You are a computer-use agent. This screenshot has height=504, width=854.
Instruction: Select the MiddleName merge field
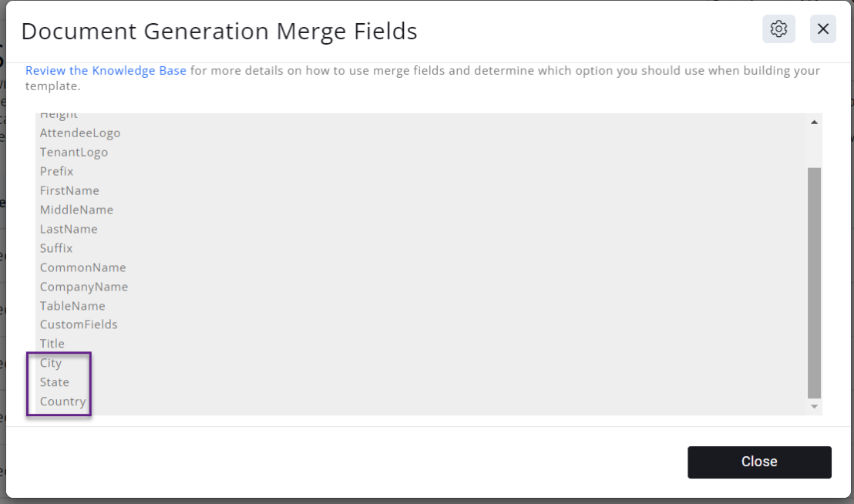pyautogui.click(x=76, y=210)
